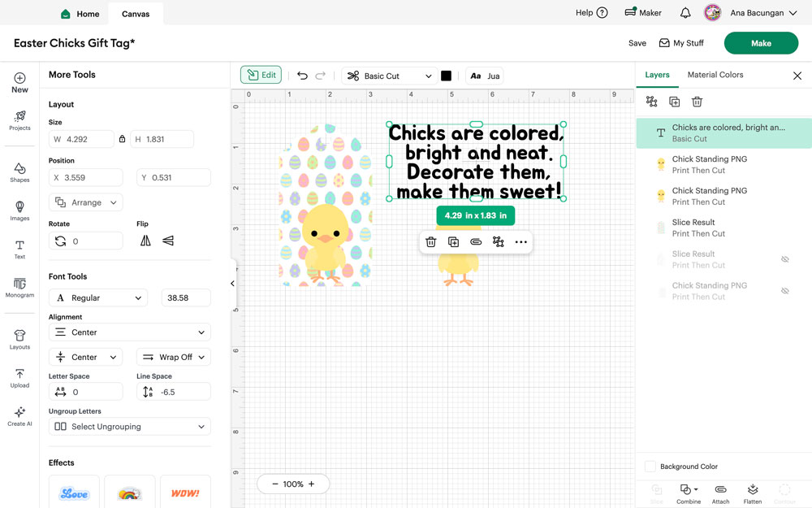This screenshot has height=508, width=812.
Task: Click Group icon in Layers panel
Action: (x=651, y=102)
